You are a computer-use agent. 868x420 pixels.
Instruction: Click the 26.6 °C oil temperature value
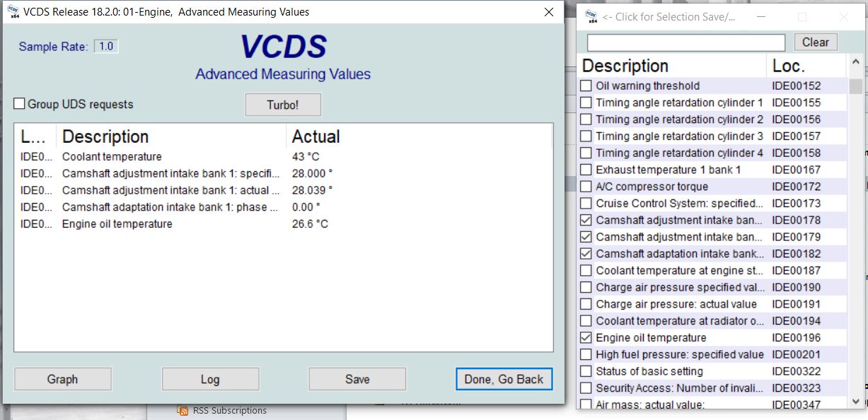pyautogui.click(x=310, y=224)
